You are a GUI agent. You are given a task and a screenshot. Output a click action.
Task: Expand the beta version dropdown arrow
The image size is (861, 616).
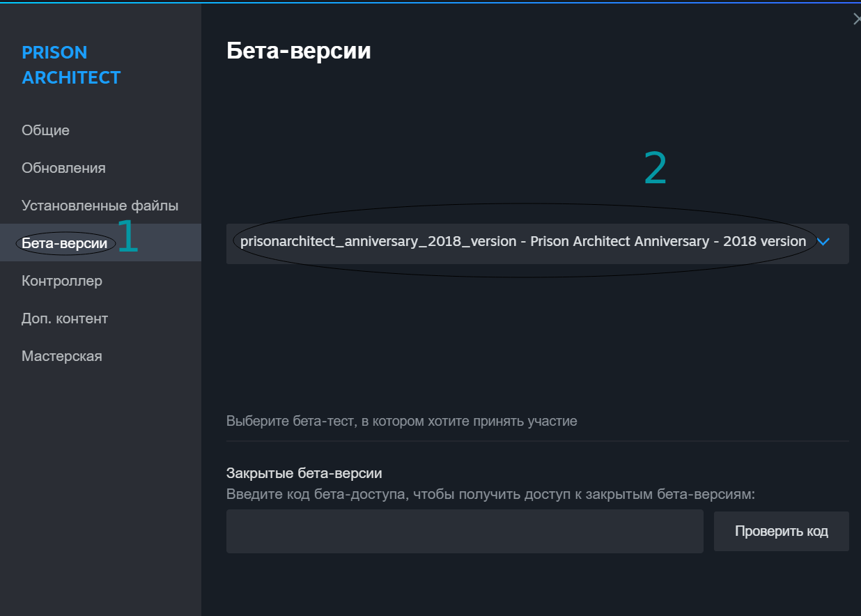pyautogui.click(x=823, y=242)
